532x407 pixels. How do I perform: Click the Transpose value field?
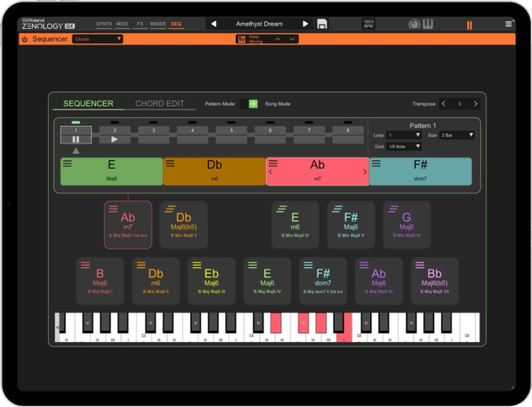pyautogui.click(x=459, y=104)
